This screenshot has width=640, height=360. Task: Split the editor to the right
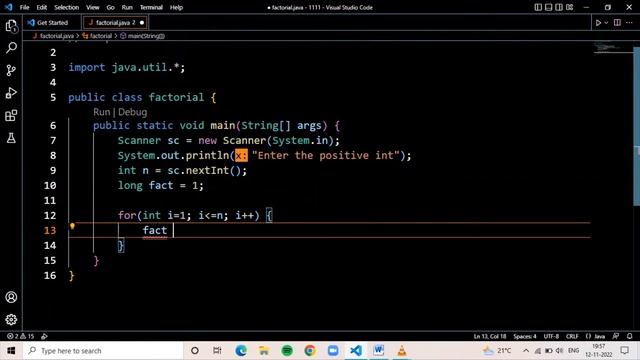click(x=617, y=22)
